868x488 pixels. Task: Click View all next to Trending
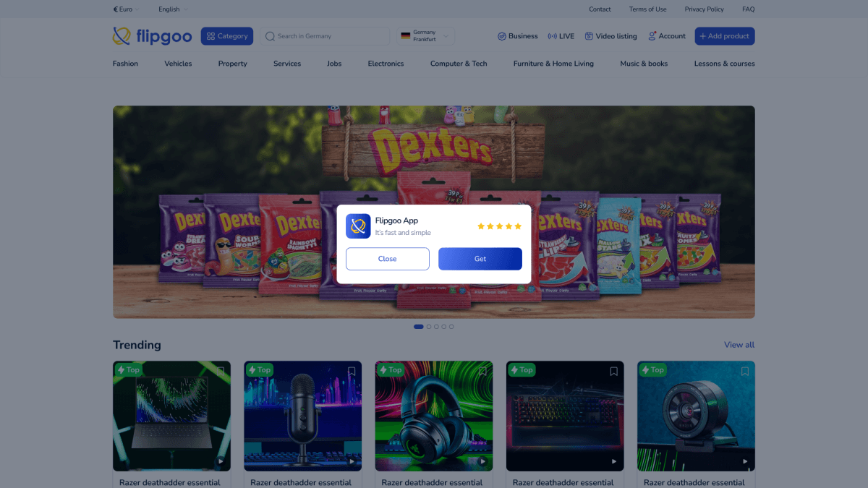point(739,345)
